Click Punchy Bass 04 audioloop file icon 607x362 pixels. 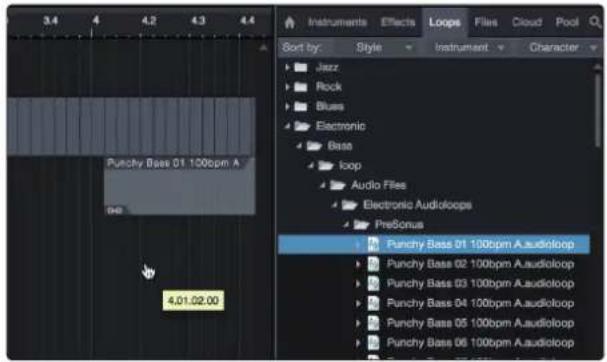click(373, 304)
